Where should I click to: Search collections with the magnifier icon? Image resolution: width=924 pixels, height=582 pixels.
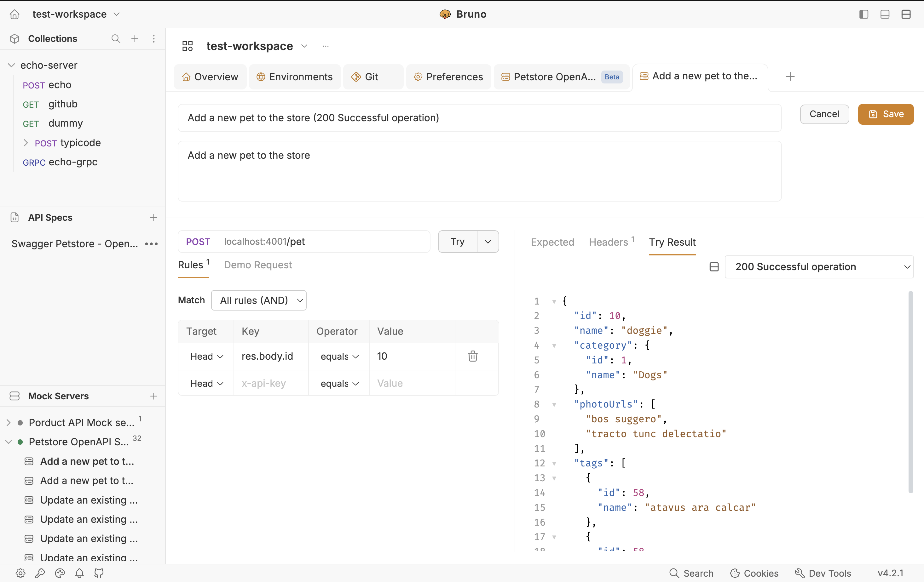click(115, 38)
